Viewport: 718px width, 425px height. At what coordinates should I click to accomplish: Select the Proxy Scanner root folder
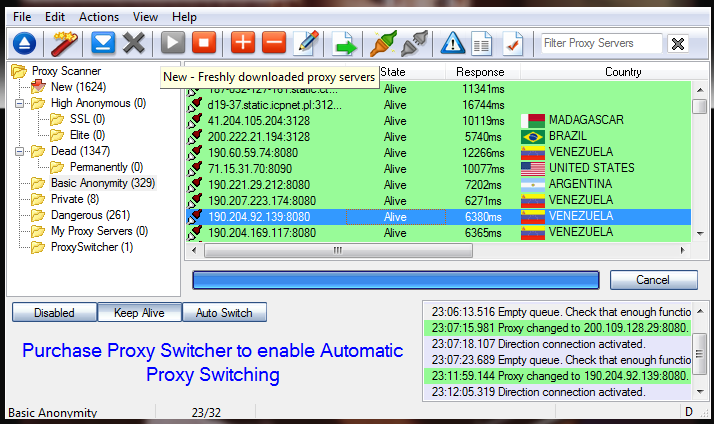[66, 71]
